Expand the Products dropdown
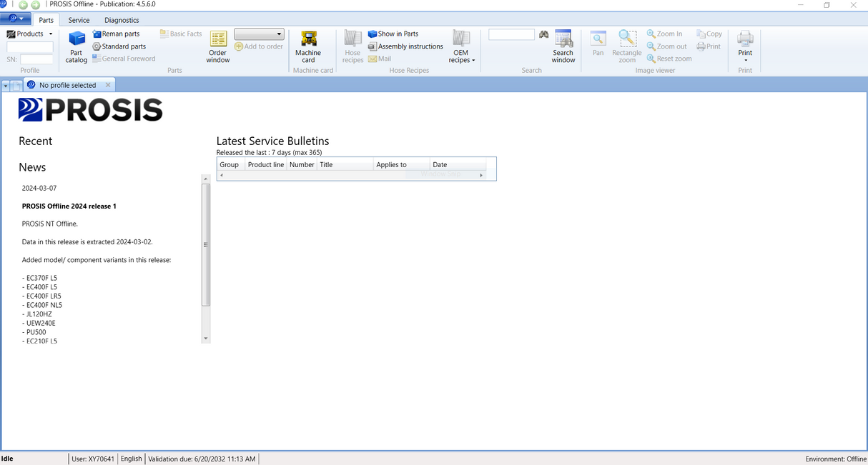868x465 pixels. [x=30, y=34]
